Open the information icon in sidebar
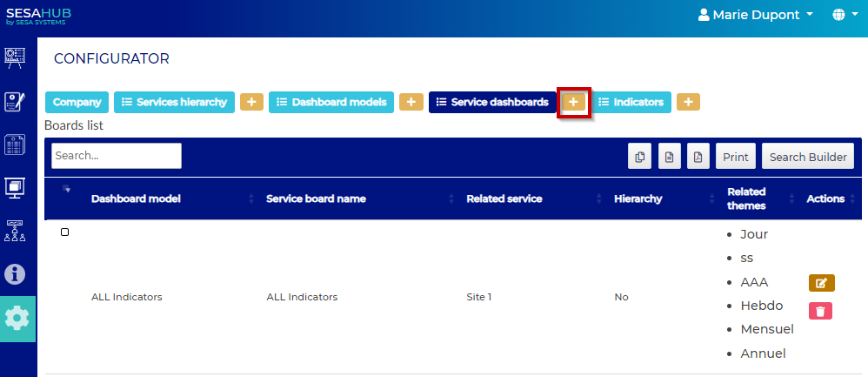868x377 pixels. click(15, 274)
